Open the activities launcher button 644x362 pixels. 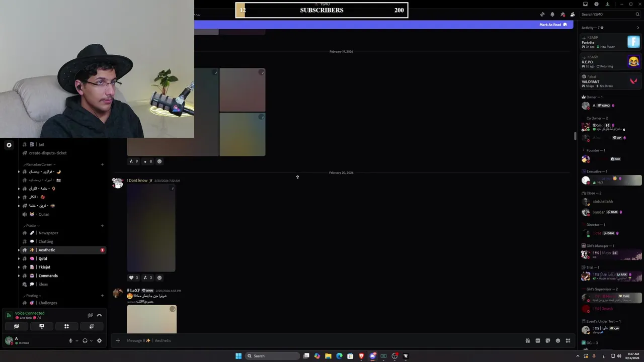point(66,326)
